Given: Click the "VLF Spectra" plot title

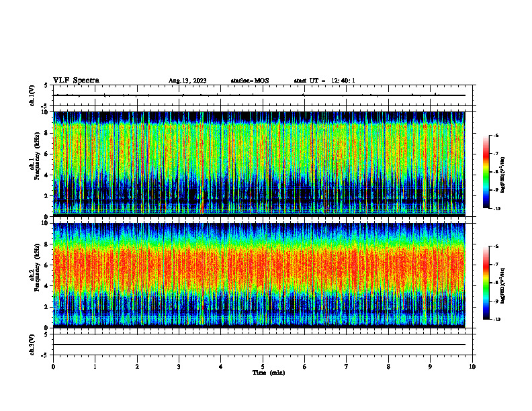Looking at the screenshot, I should click(76, 81).
